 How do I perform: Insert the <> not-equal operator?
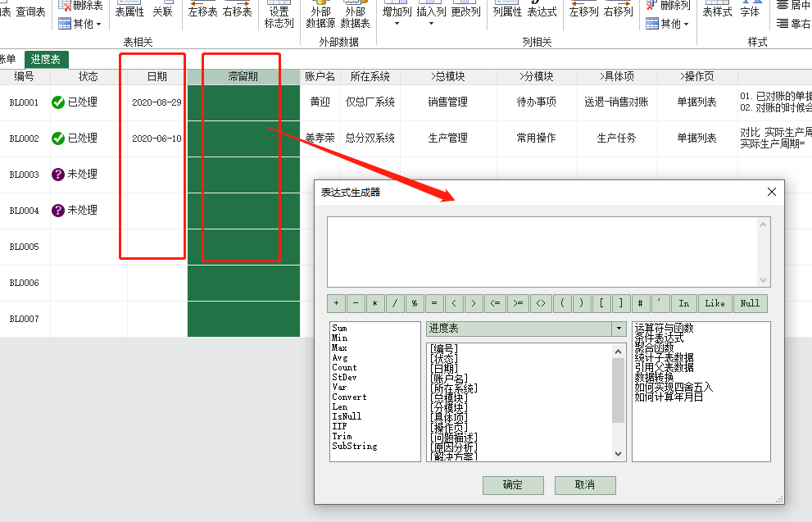541,303
